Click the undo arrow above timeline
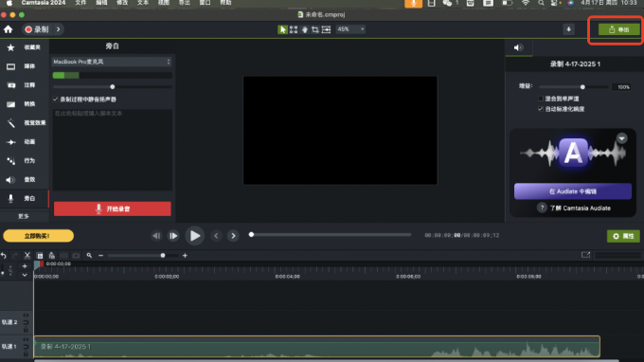Image resolution: width=644 pixels, height=362 pixels. tap(4, 255)
